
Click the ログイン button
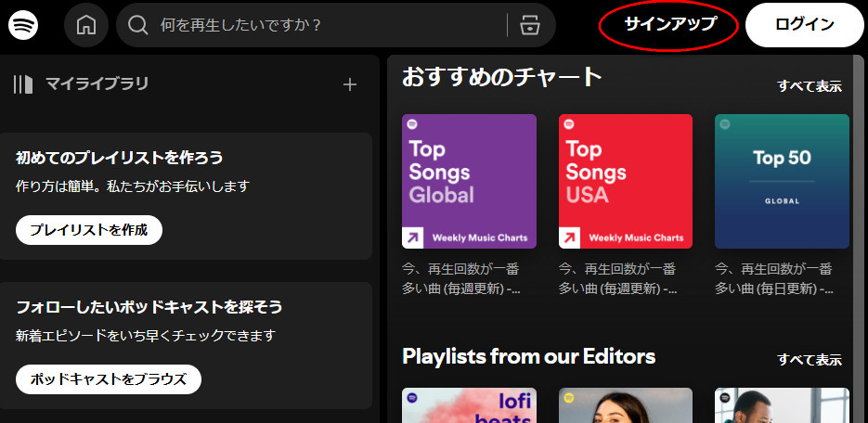(x=804, y=25)
